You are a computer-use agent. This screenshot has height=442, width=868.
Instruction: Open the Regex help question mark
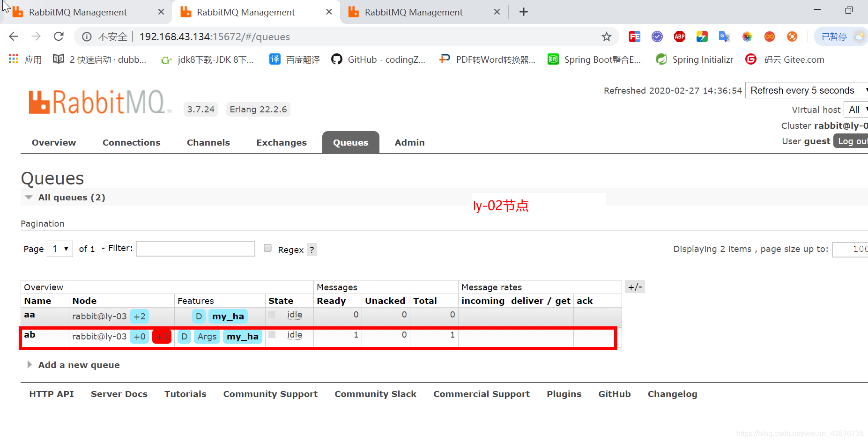312,250
